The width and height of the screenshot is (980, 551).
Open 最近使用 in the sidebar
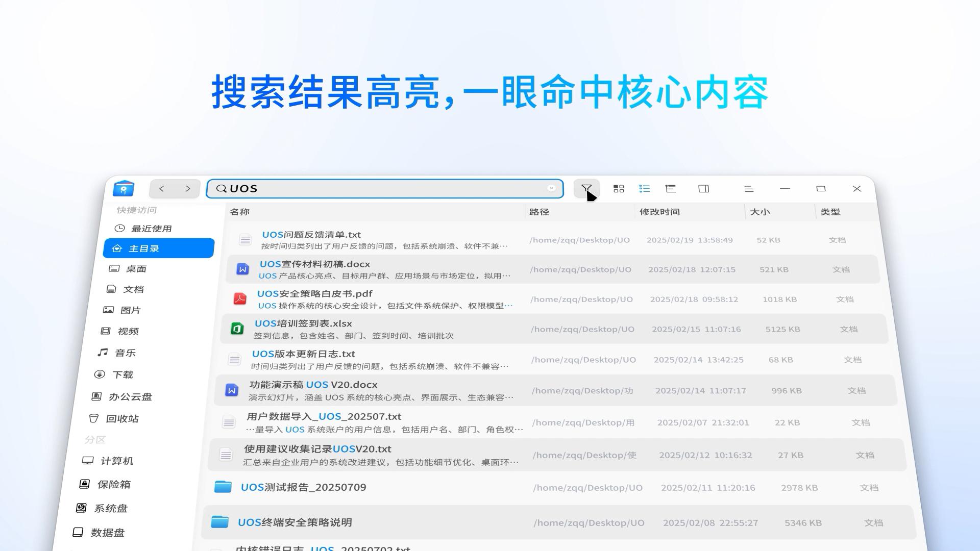click(151, 229)
